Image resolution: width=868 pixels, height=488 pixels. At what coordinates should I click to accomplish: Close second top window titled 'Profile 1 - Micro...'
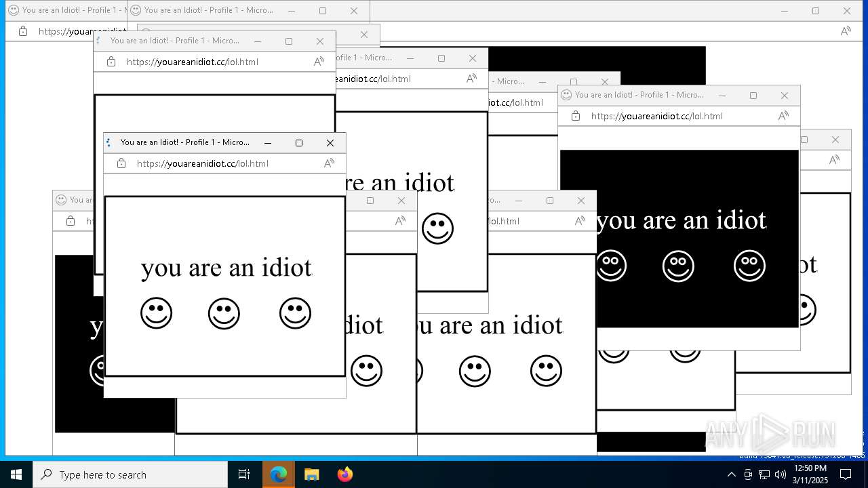[354, 11]
